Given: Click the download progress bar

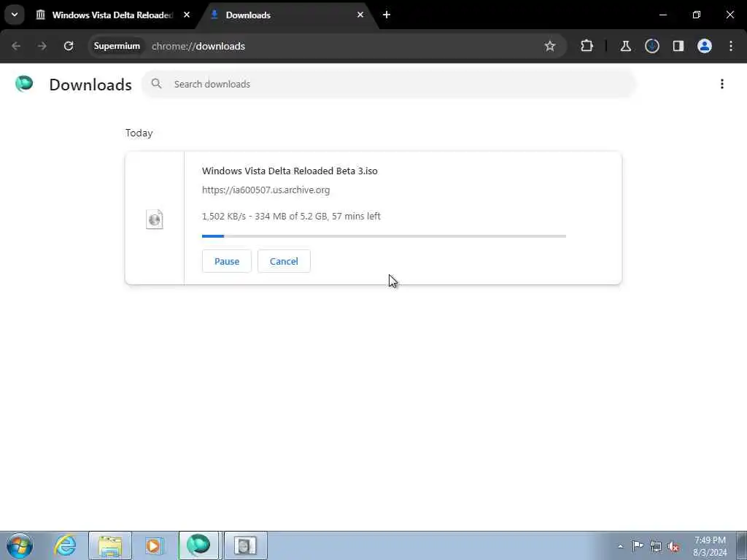Looking at the screenshot, I should coord(384,236).
